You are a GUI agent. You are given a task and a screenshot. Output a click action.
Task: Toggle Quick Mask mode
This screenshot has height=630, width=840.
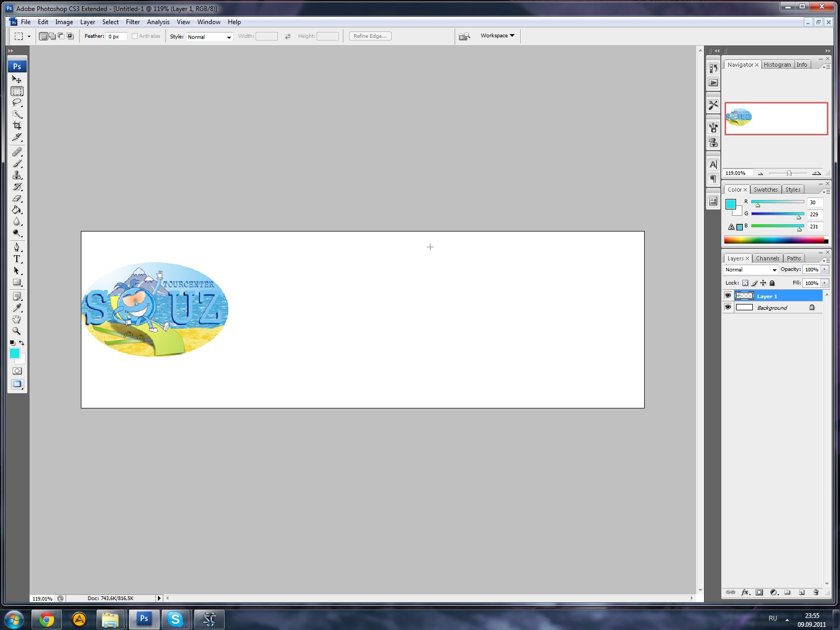[17, 371]
